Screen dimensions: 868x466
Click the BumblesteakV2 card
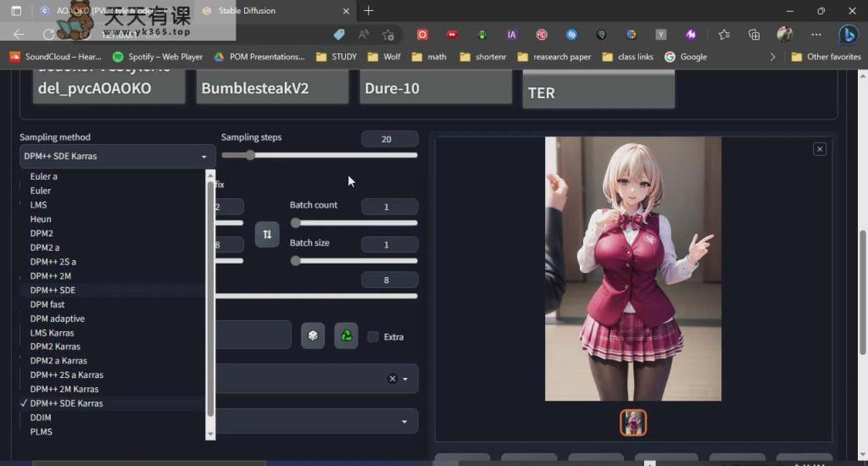pyautogui.click(x=272, y=87)
